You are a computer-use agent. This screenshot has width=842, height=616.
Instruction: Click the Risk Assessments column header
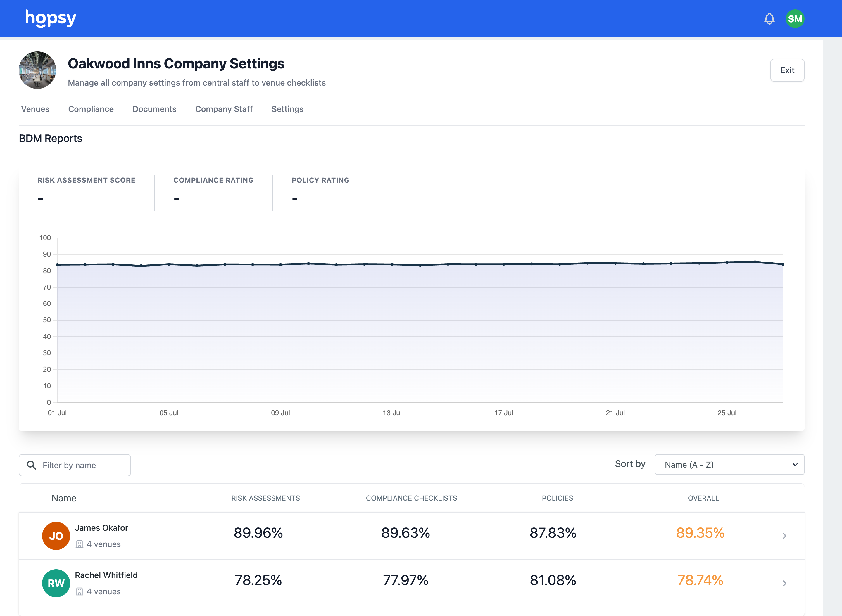click(x=266, y=498)
